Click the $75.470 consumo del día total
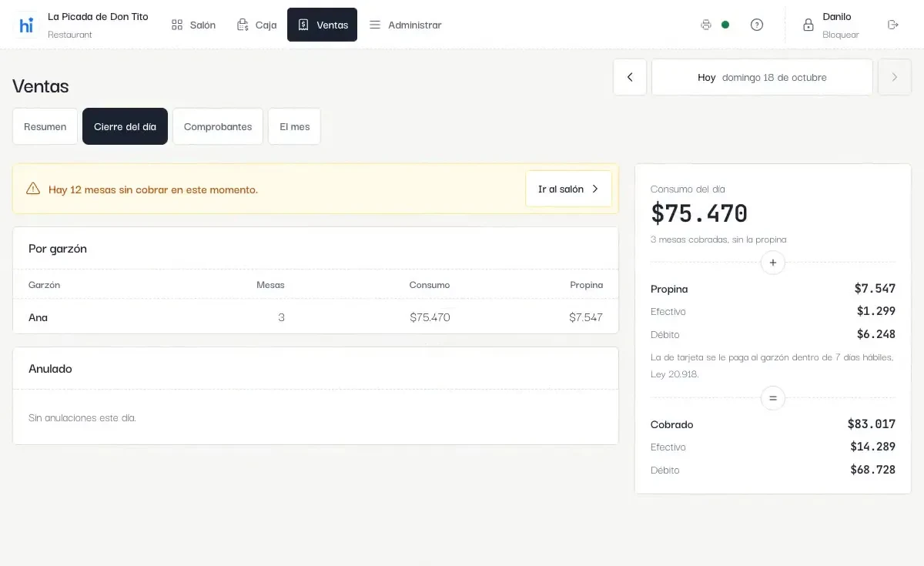This screenshot has width=924, height=566. [x=699, y=213]
